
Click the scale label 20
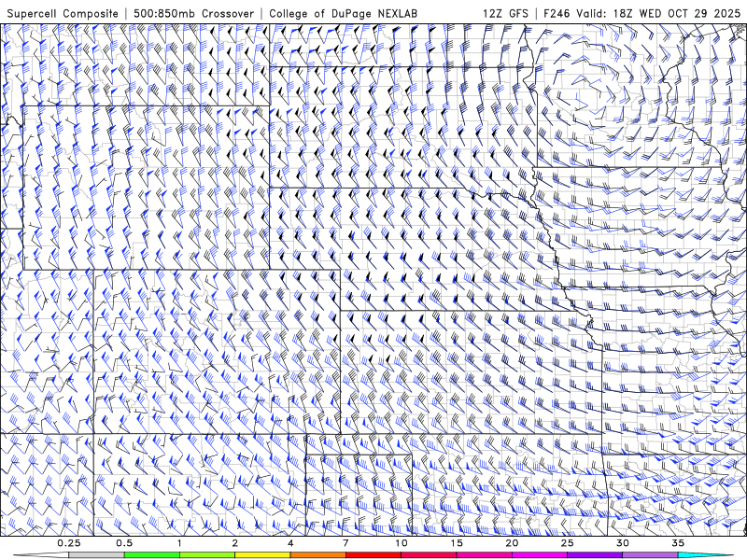[512, 543]
